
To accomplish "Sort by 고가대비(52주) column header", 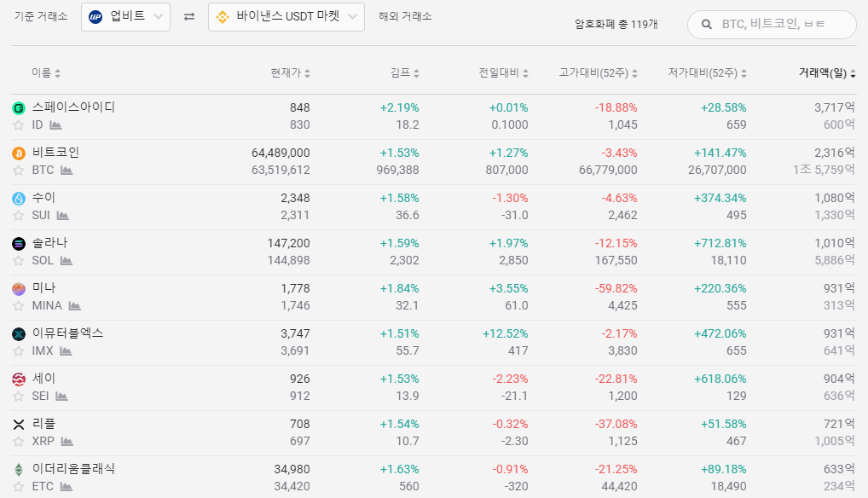I will click(x=598, y=72).
